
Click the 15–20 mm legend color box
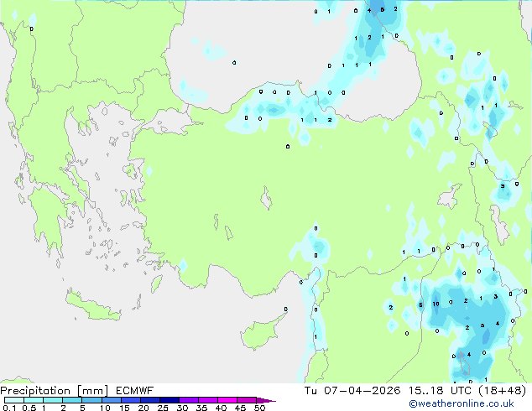130,400
